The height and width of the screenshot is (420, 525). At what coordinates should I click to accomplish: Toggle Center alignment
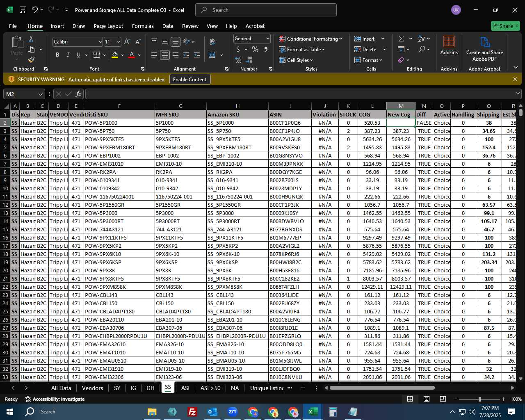(165, 55)
